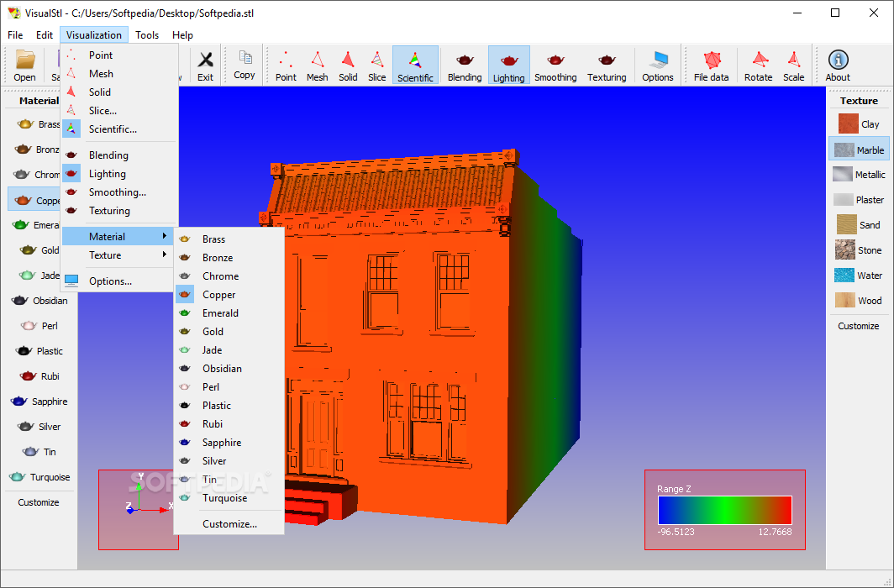Open the File menu

15,34
